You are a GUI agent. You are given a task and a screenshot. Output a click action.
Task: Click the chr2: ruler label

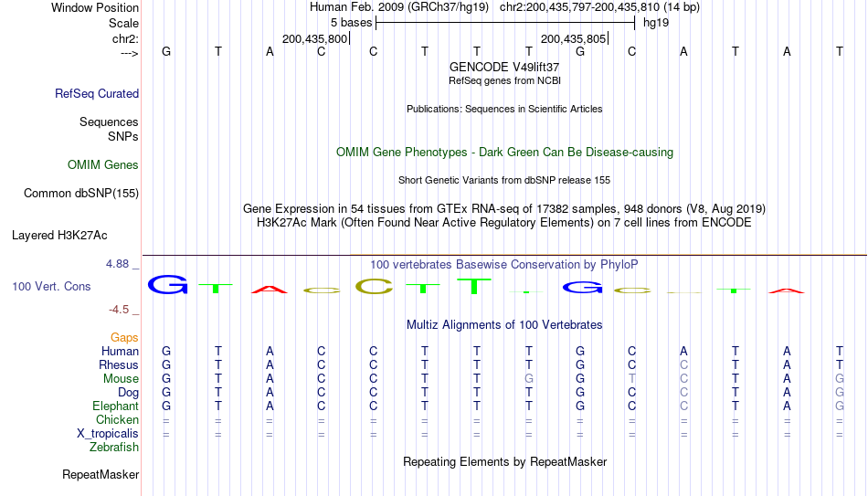click(125, 38)
